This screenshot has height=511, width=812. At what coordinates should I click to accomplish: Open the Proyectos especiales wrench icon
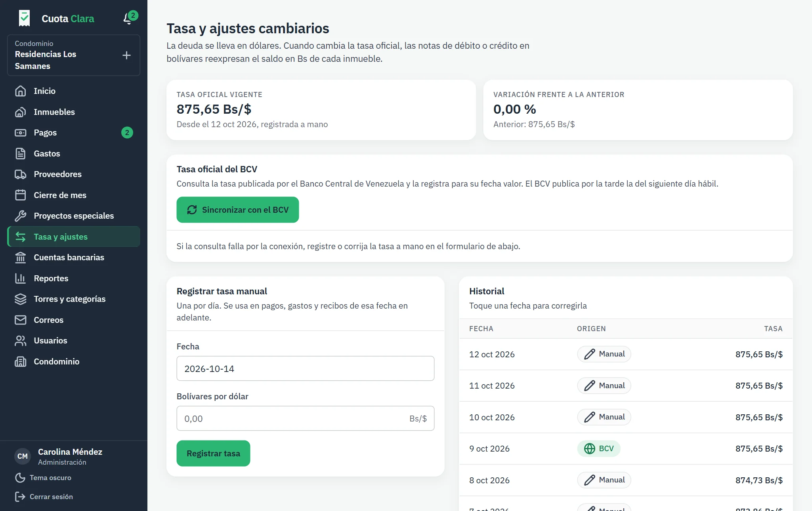(21, 216)
